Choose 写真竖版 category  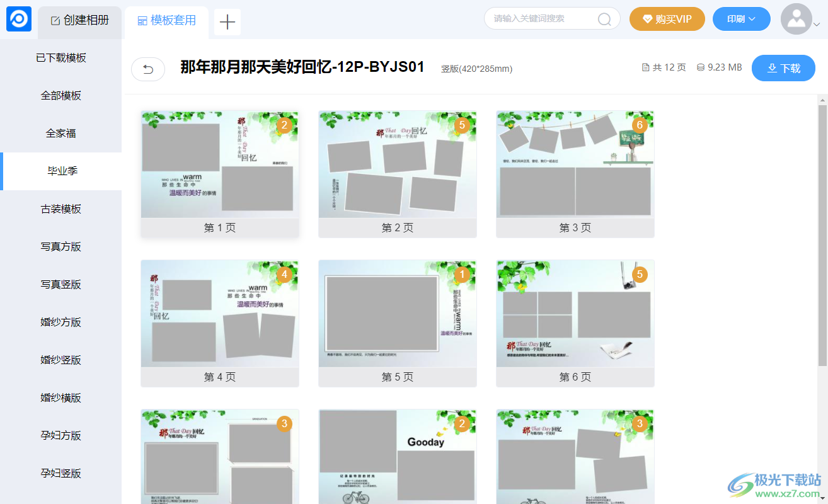(61, 285)
